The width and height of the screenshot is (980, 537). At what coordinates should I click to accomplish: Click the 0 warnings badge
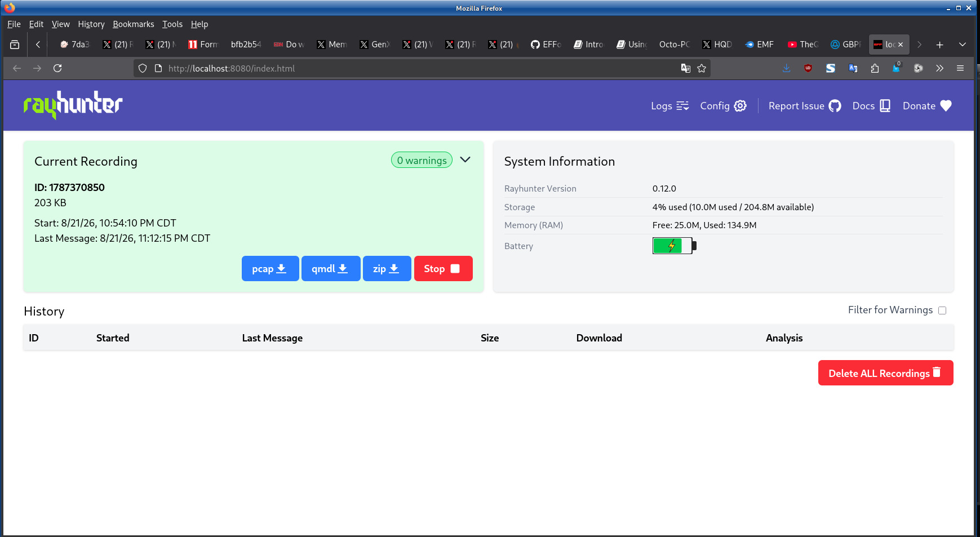point(422,160)
